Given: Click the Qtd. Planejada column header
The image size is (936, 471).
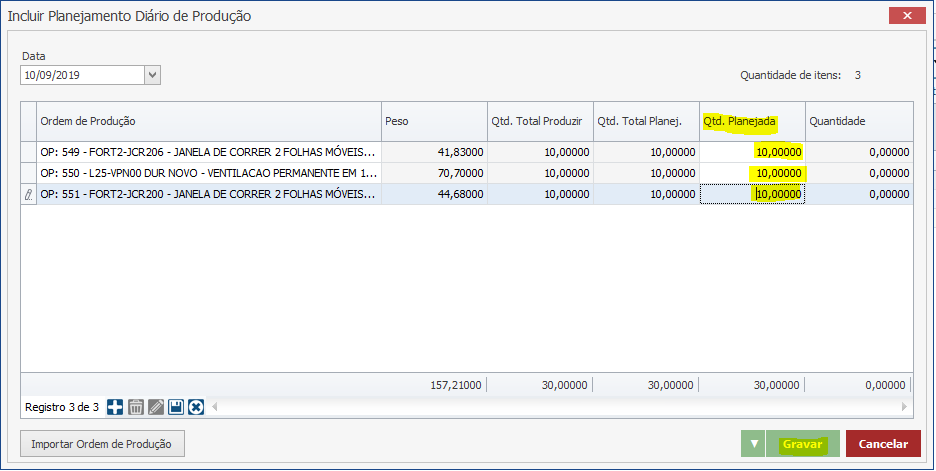Looking at the screenshot, I should coord(751,121).
